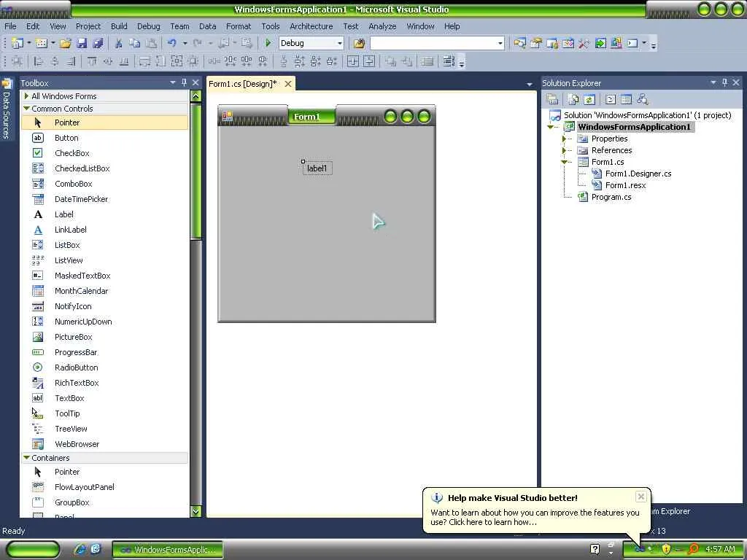Image resolution: width=747 pixels, height=560 pixels.
Task: Click the Save All icon
Action: click(98, 43)
